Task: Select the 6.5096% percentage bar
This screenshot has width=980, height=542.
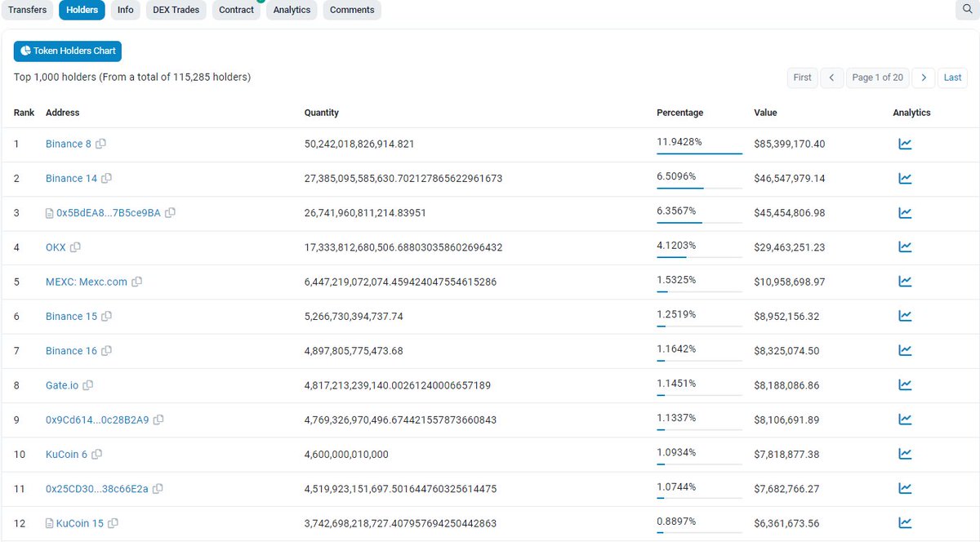Action: pos(699,187)
